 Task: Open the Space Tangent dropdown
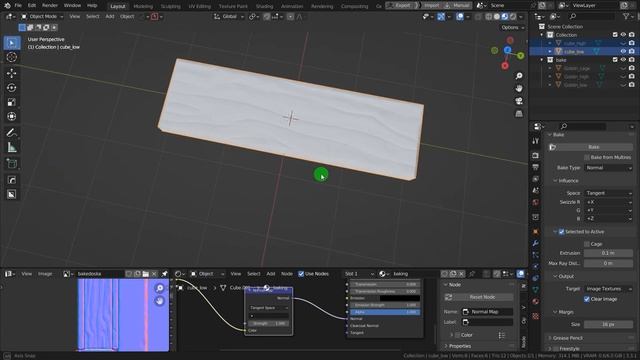(x=609, y=193)
